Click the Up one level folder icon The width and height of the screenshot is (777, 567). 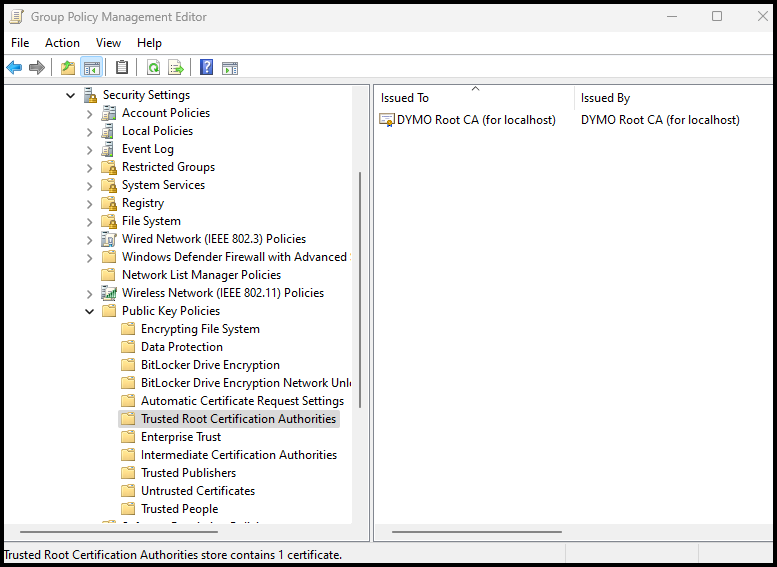point(68,67)
